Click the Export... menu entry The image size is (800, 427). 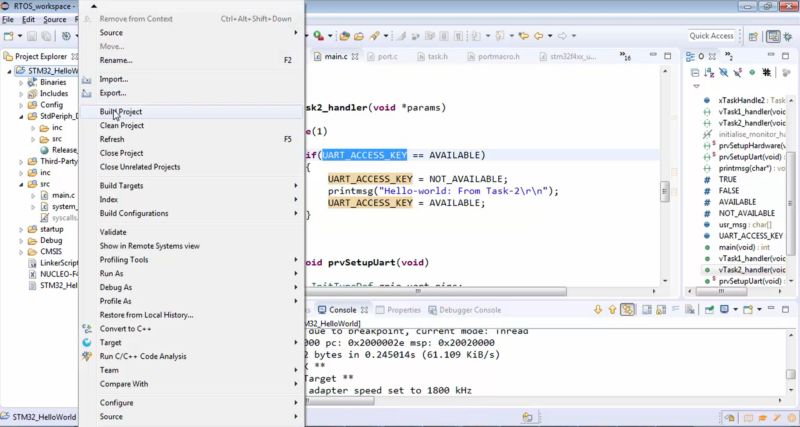point(113,93)
